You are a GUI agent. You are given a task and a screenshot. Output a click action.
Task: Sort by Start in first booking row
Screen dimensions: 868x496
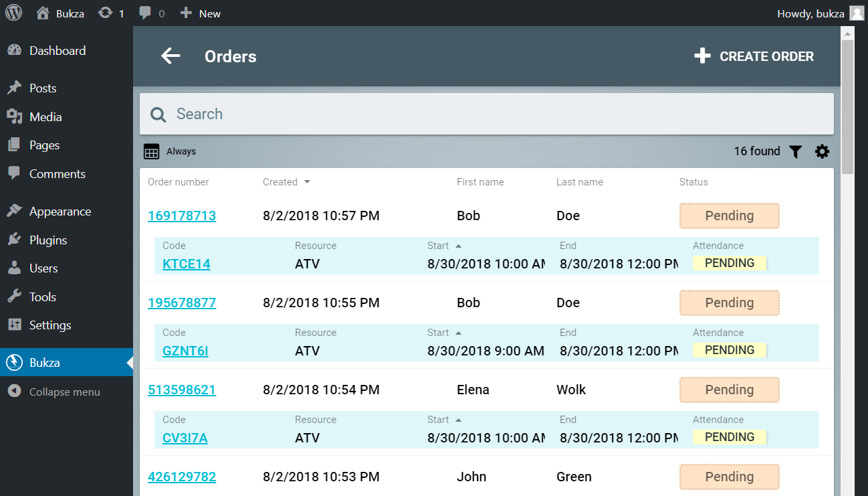(458, 246)
